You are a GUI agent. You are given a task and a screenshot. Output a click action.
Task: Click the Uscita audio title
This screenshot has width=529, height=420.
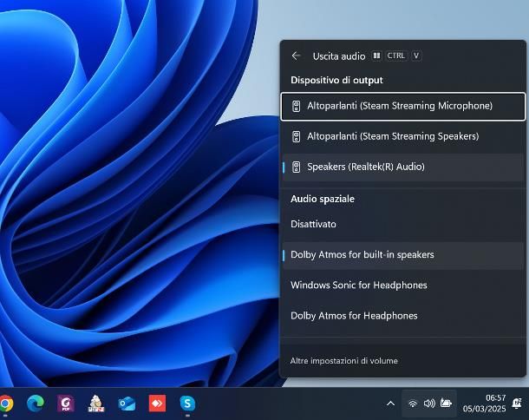point(339,56)
